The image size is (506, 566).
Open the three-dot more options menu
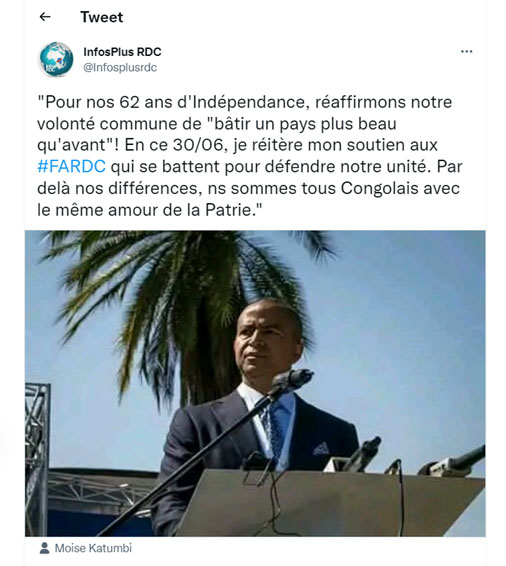466,52
